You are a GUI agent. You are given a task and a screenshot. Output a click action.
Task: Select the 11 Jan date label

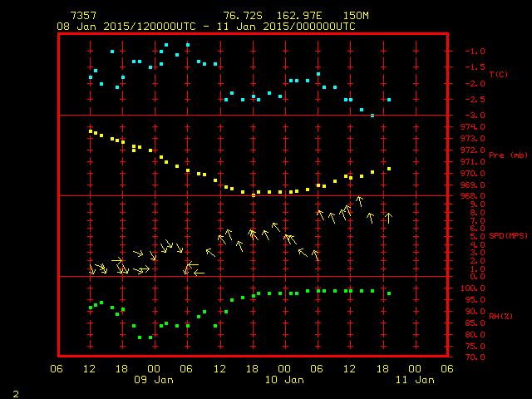[x=414, y=380]
